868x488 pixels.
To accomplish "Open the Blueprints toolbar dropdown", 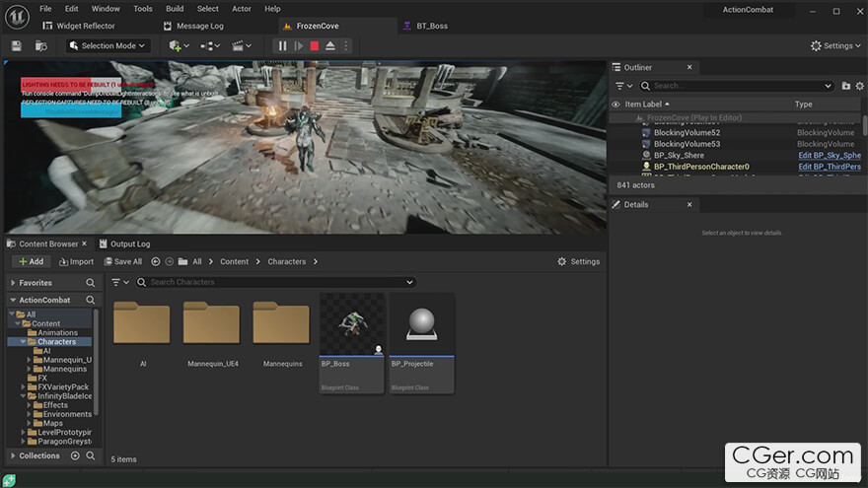I will (x=210, y=46).
